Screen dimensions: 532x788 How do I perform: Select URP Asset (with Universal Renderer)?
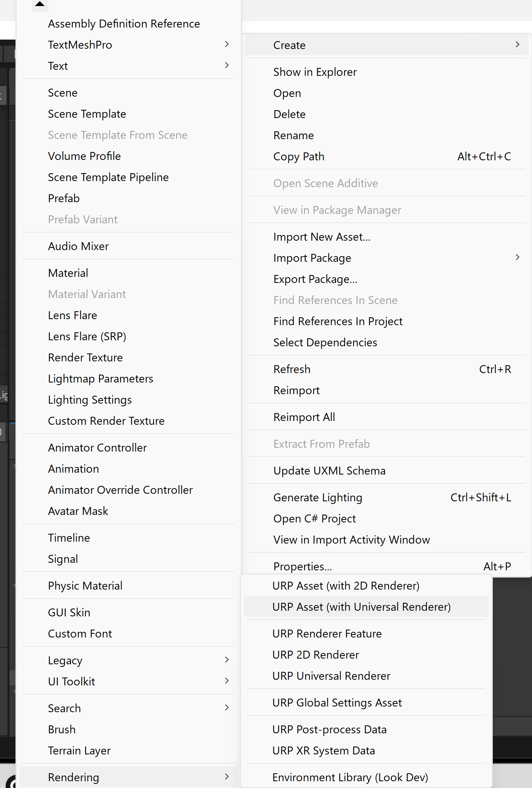(361, 607)
